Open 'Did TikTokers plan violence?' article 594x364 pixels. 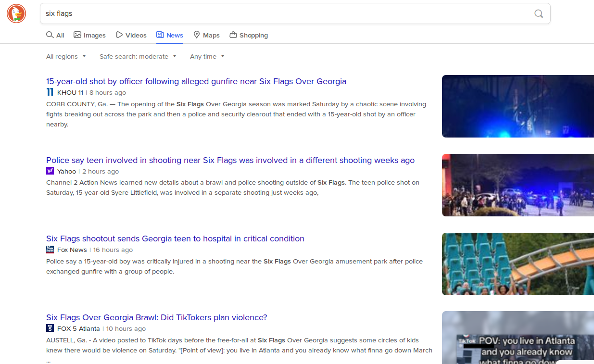coord(156,317)
